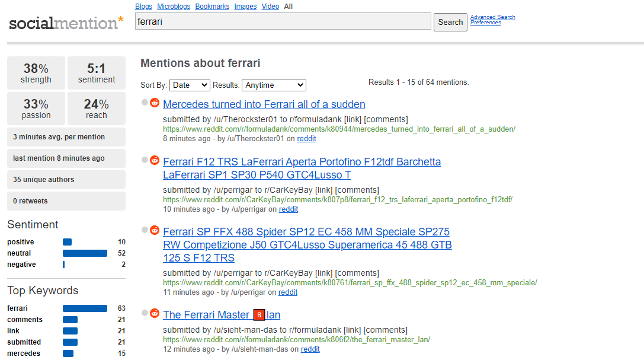
Task: Click neutral sentiment bar
Action: point(85,253)
